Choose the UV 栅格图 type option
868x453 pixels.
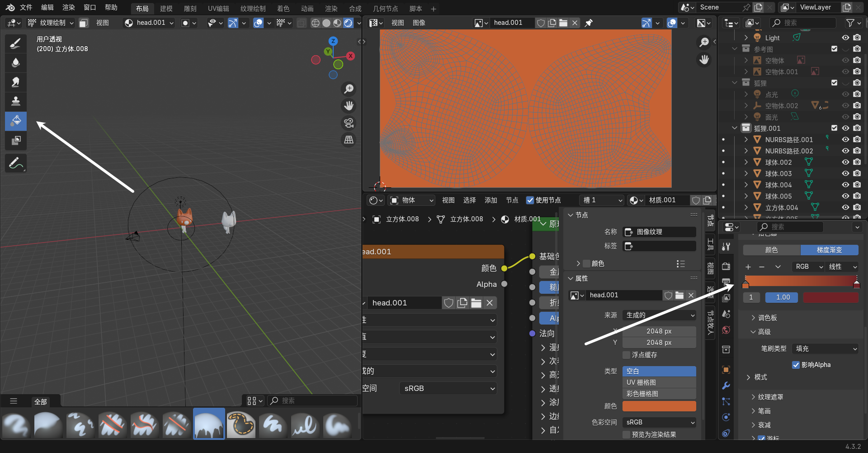pos(659,382)
